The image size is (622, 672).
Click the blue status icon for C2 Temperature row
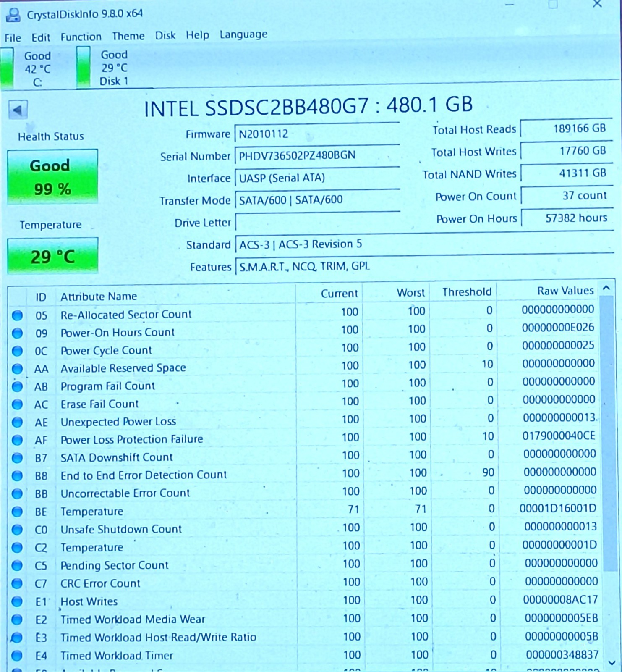point(17,548)
